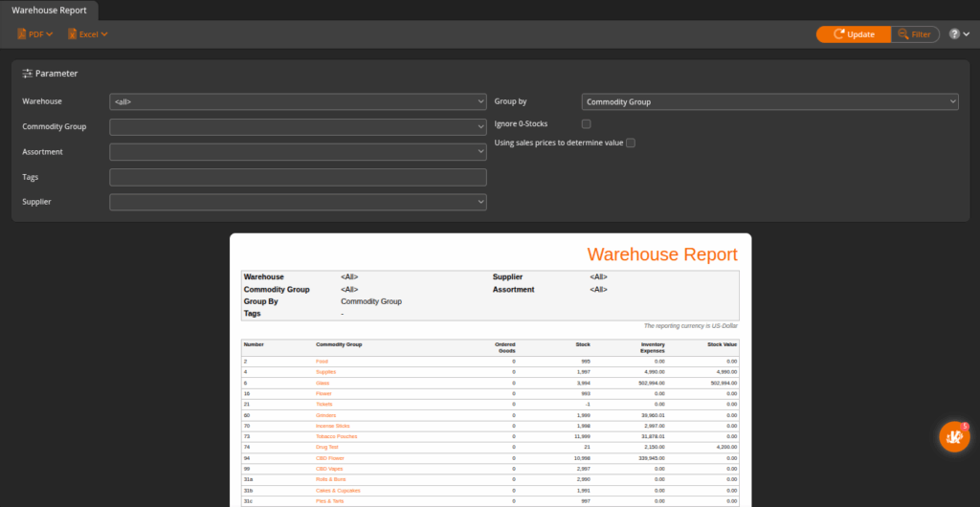Open the CBD Flower commodity group link

pos(328,458)
